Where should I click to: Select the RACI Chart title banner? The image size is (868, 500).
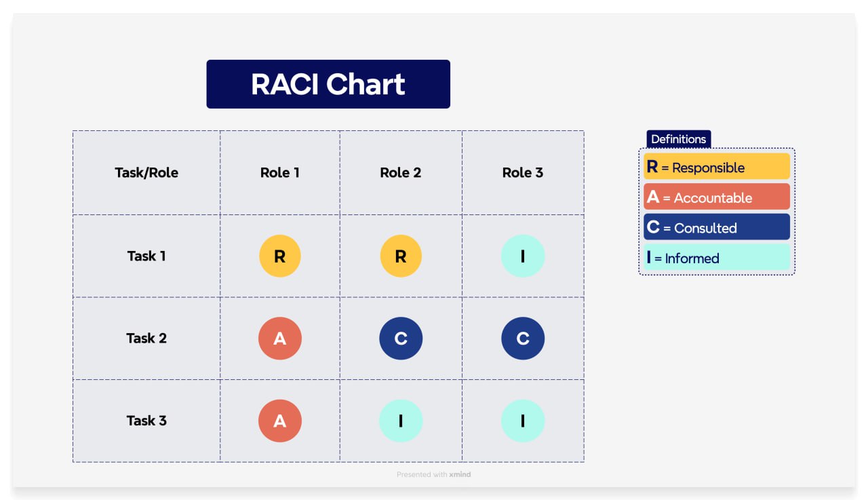(328, 84)
